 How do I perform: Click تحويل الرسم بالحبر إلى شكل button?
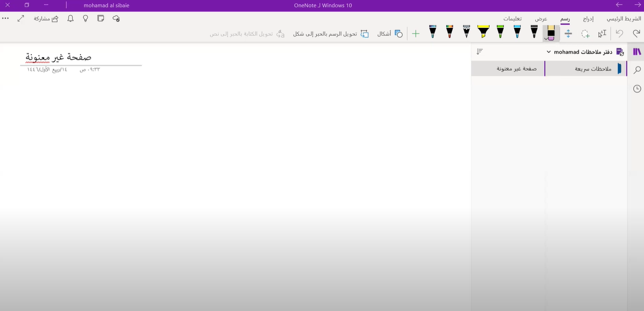coord(331,34)
